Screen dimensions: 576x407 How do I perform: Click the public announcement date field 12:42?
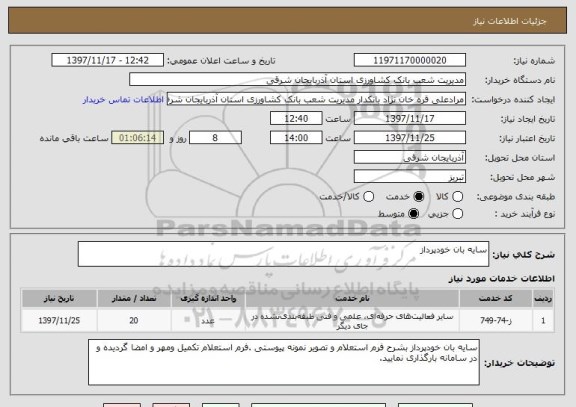pos(108,60)
